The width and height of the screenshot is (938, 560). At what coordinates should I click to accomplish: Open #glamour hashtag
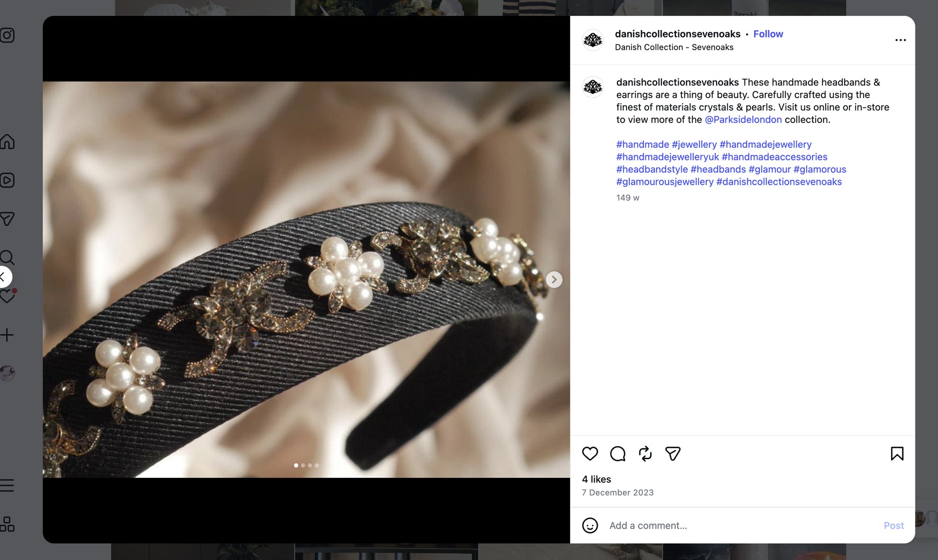point(770,169)
